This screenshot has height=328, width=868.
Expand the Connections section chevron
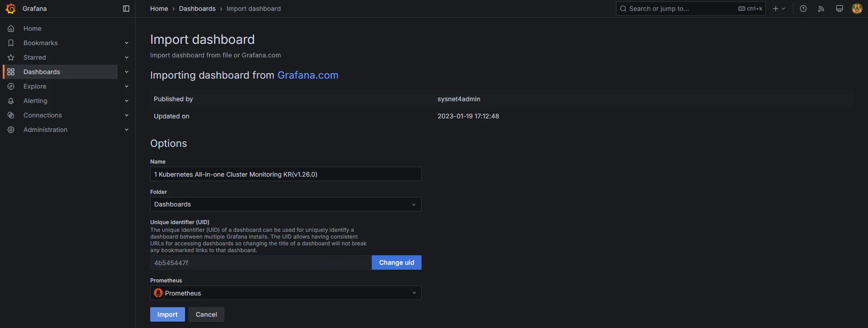click(127, 115)
